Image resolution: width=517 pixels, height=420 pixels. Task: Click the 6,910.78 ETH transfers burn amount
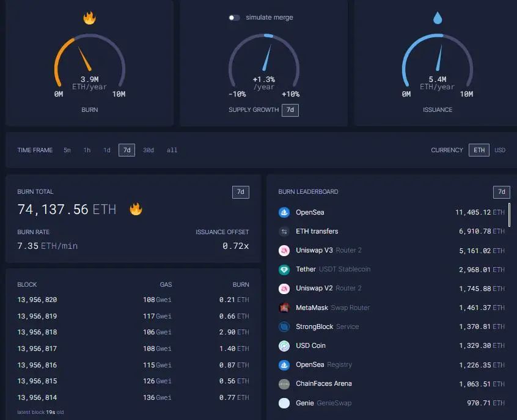[x=482, y=231]
